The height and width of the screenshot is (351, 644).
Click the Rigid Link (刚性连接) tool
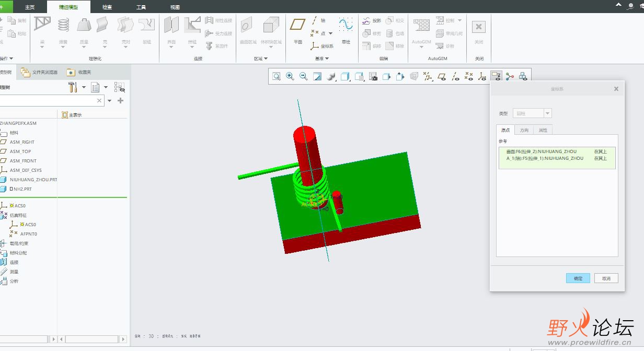coord(219,20)
